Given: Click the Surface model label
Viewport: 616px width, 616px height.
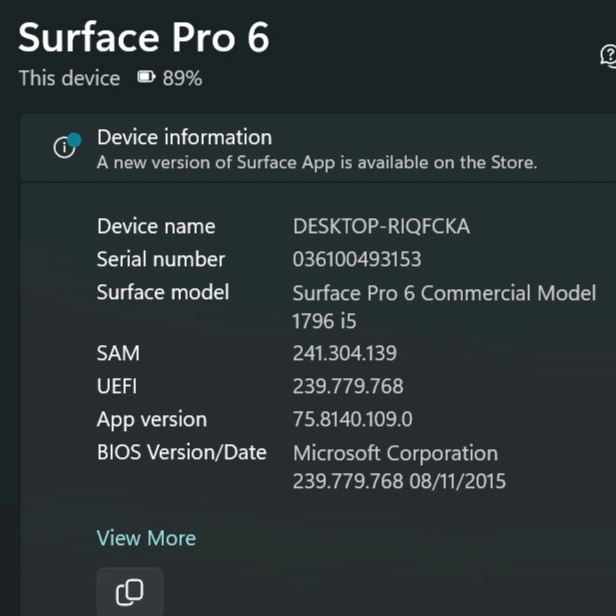Looking at the screenshot, I should click(x=162, y=292).
